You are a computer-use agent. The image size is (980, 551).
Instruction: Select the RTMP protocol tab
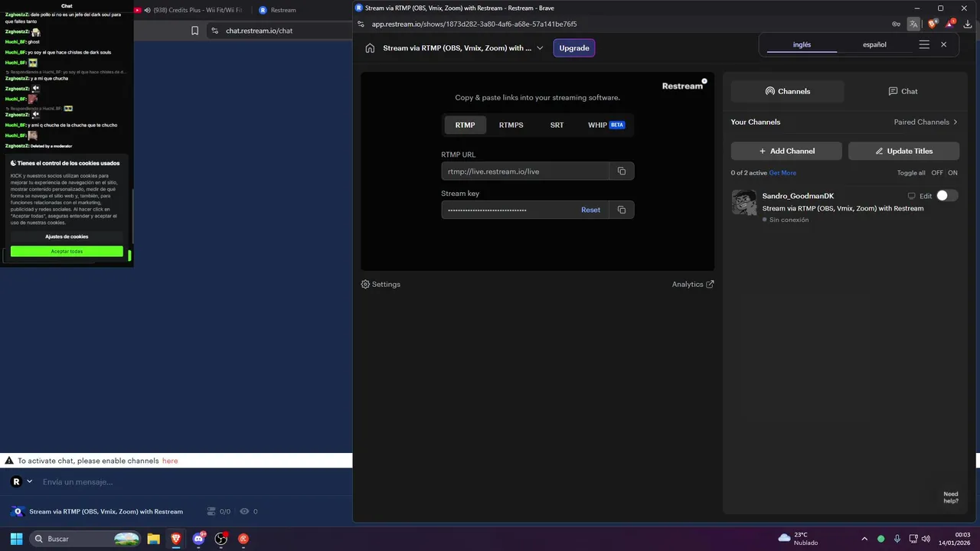point(465,125)
